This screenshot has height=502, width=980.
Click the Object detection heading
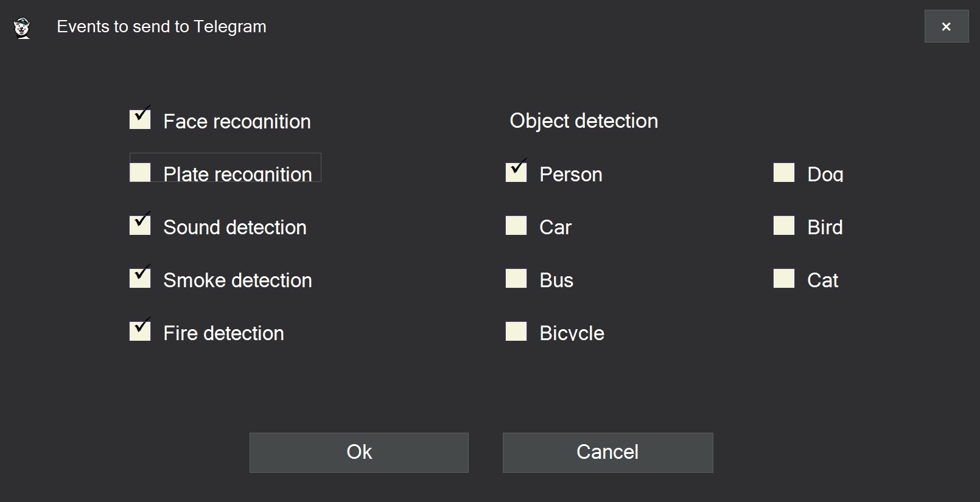click(583, 120)
